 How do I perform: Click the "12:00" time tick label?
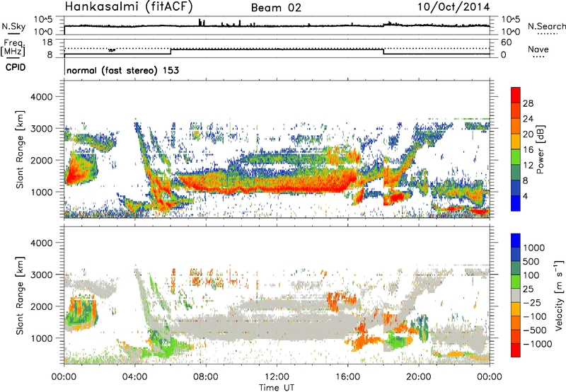277,377
